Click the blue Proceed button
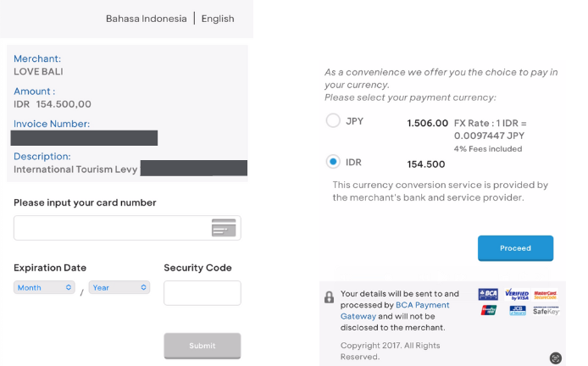The height and width of the screenshot is (366, 588). pyautogui.click(x=515, y=248)
